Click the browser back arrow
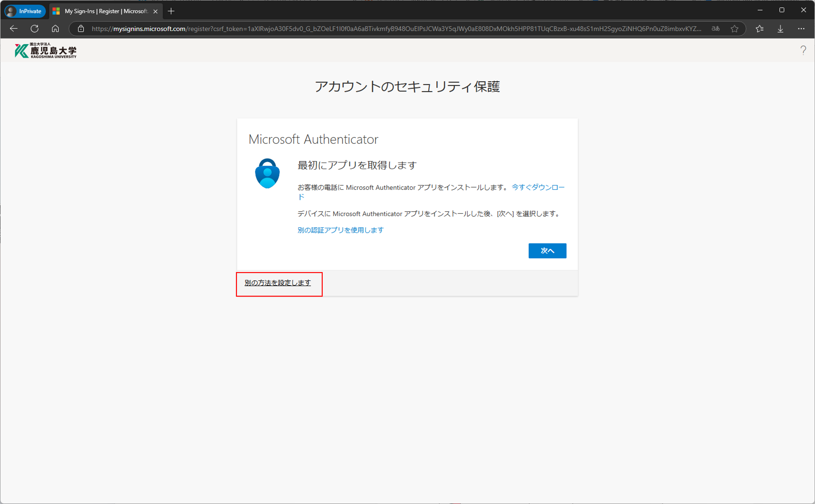This screenshot has width=815, height=504. (14, 29)
